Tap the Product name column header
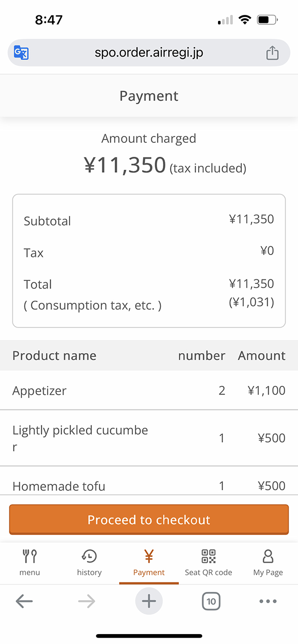This screenshot has height=644, width=298. [x=55, y=355]
